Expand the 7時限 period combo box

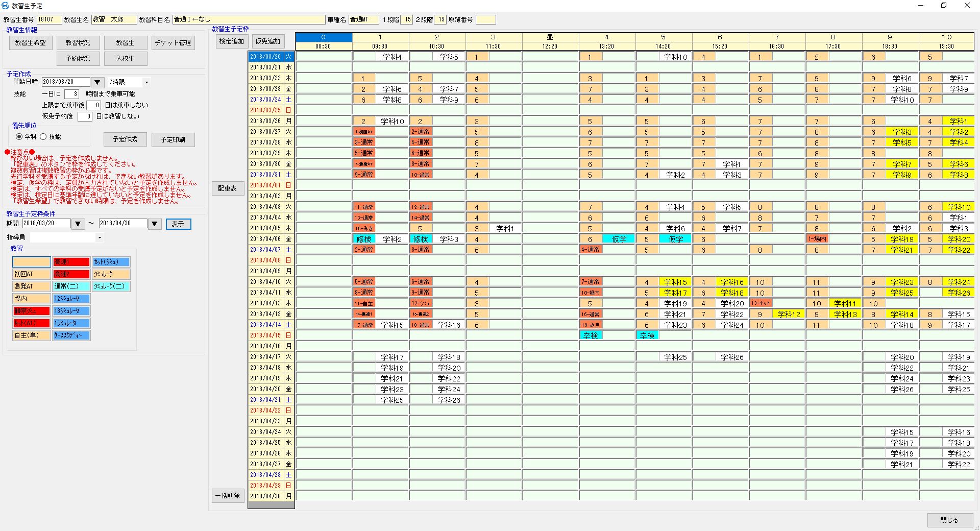pyautogui.click(x=147, y=82)
